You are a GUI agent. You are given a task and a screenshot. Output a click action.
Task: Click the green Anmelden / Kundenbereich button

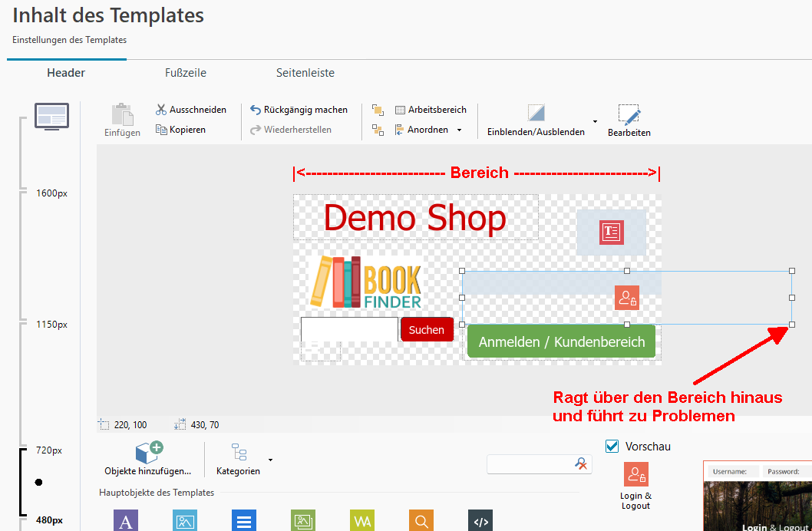pos(561,341)
